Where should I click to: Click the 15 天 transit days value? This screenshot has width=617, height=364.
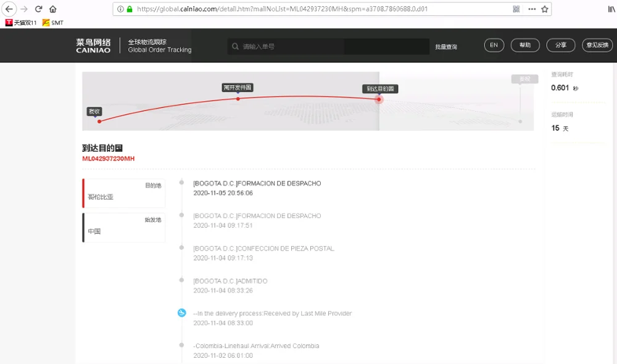560,128
